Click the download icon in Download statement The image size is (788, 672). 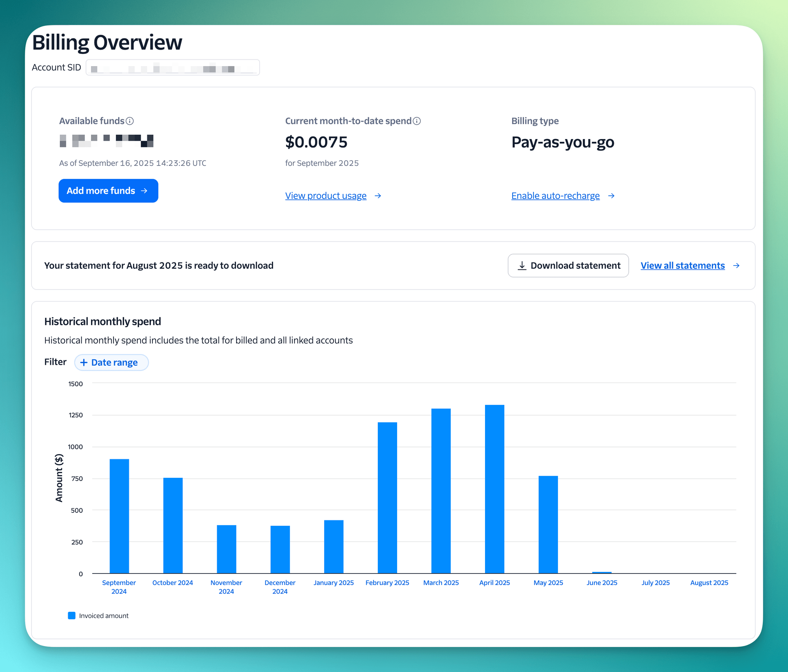[x=522, y=266]
